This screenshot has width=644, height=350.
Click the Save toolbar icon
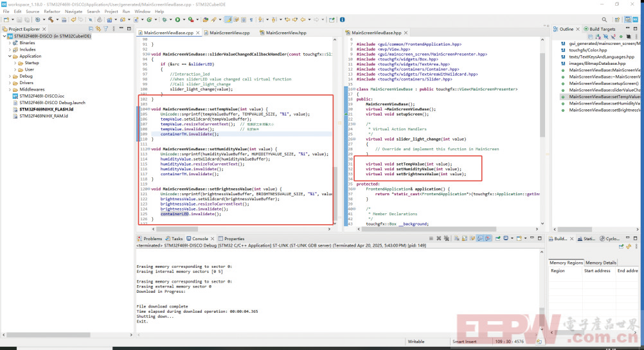[x=19, y=19]
